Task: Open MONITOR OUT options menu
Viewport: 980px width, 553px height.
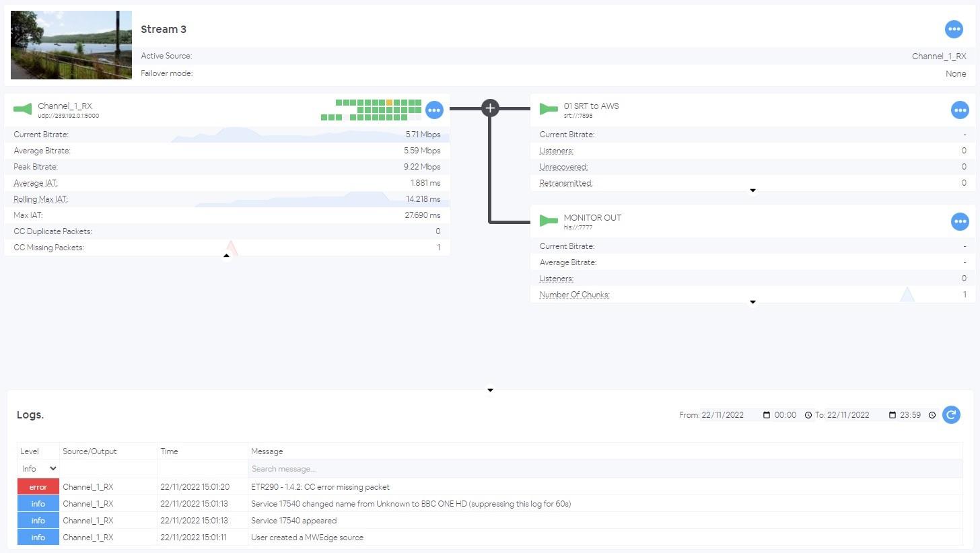Action: [x=960, y=221]
